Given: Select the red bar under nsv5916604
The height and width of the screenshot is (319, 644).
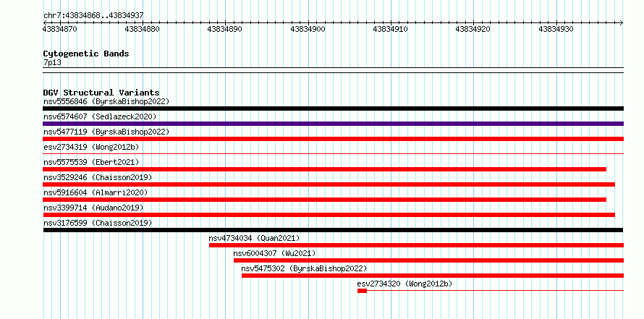Looking at the screenshot, I should (324, 200).
